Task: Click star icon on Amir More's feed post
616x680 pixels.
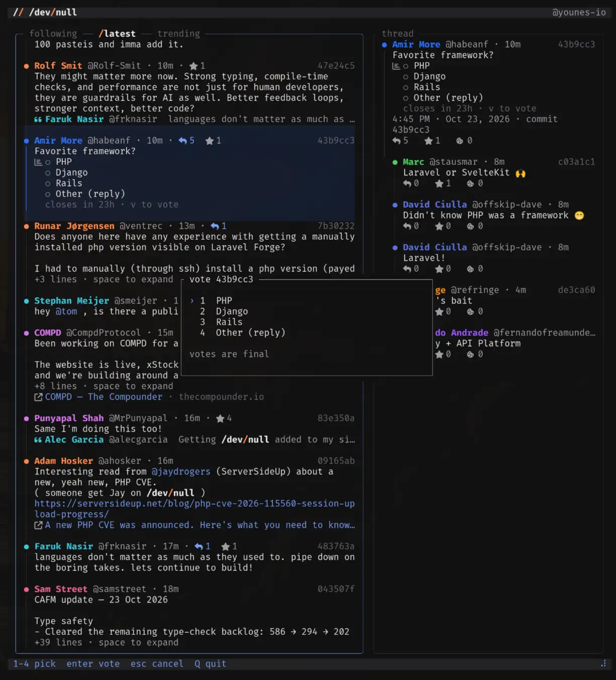Action: (209, 141)
